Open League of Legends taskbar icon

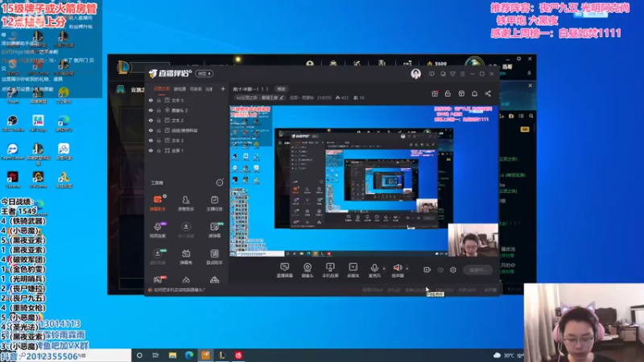point(222,356)
